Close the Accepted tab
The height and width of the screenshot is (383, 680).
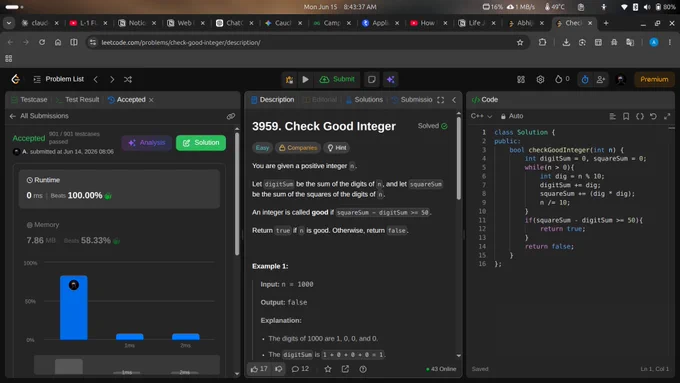151,100
